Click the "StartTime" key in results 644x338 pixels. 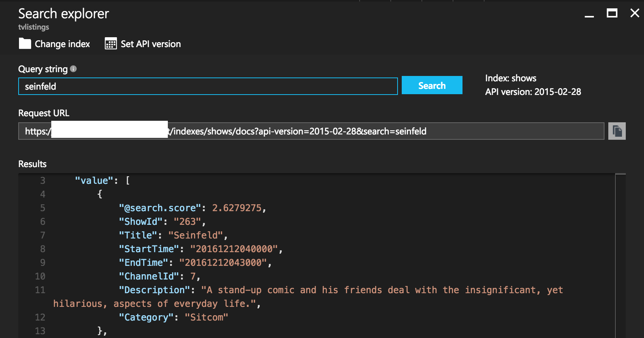click(149, 249)
